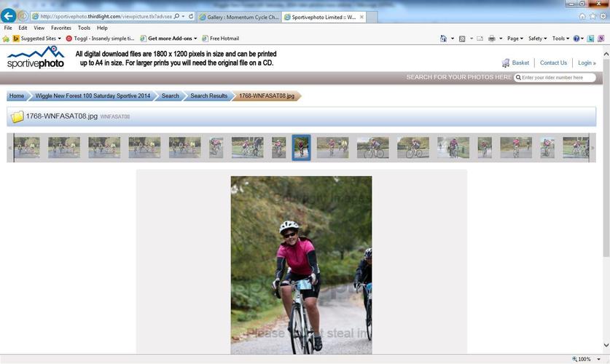Viewport: 610px width, 364px height.
Task: Refresh the page using the reload icon
Action: [191, 16]
